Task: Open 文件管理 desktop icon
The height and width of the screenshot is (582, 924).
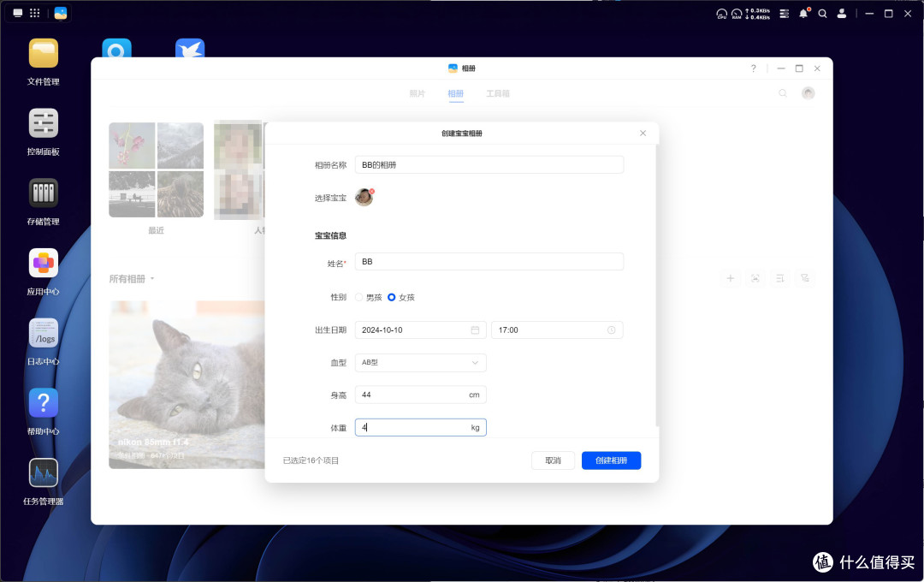Action: tap(43, 54)
